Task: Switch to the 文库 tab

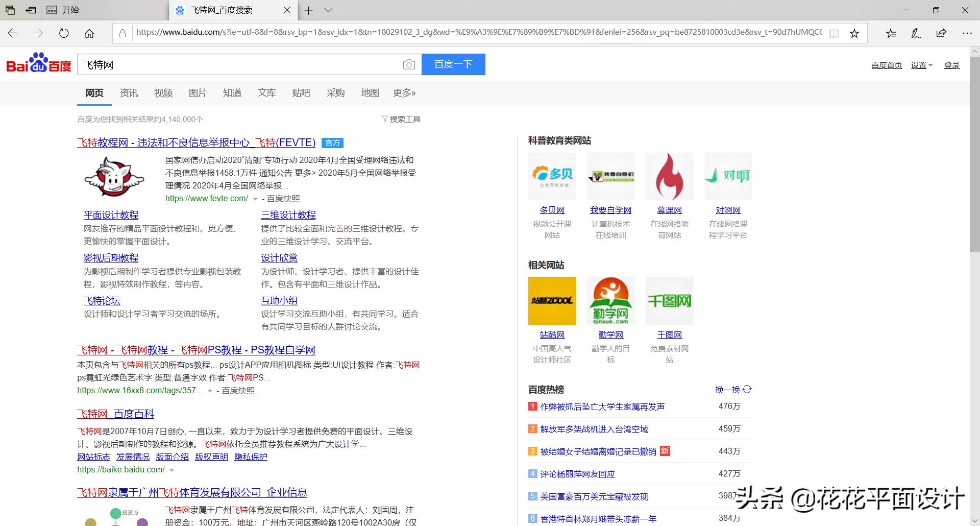Action: 266,93
